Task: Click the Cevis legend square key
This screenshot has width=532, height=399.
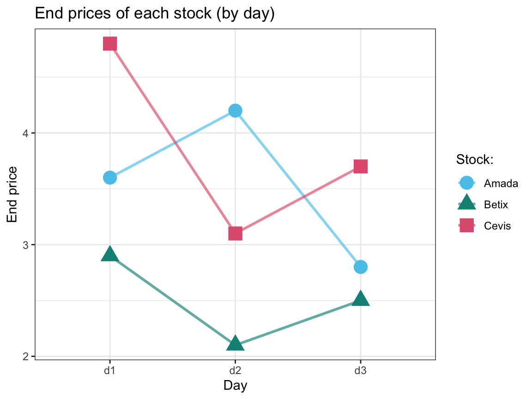Action: coord(467,225)
